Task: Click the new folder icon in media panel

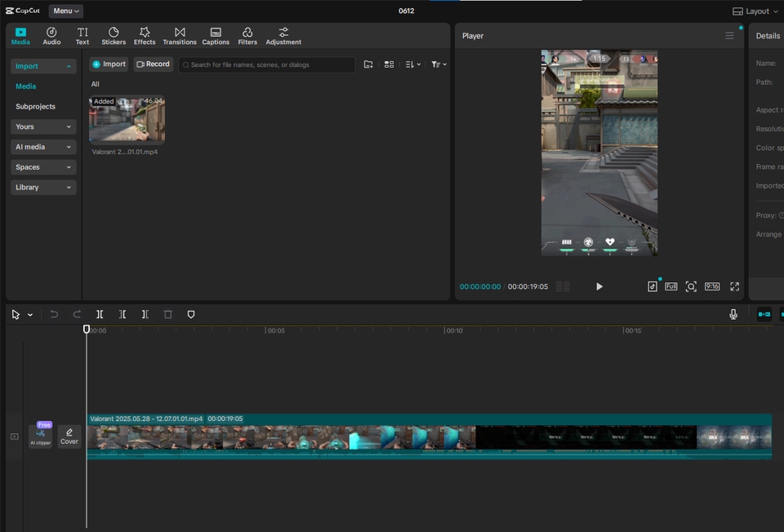Action: (368, 64)
